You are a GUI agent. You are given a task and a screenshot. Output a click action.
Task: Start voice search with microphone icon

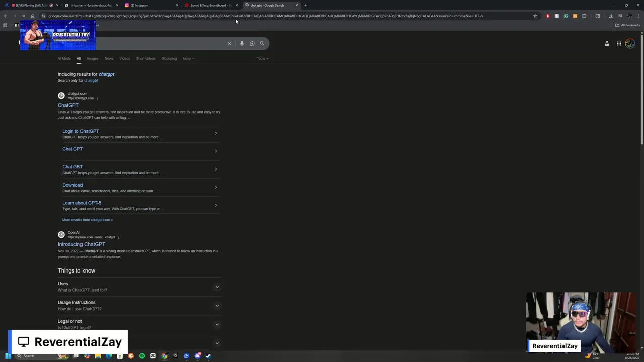[242, 43]
